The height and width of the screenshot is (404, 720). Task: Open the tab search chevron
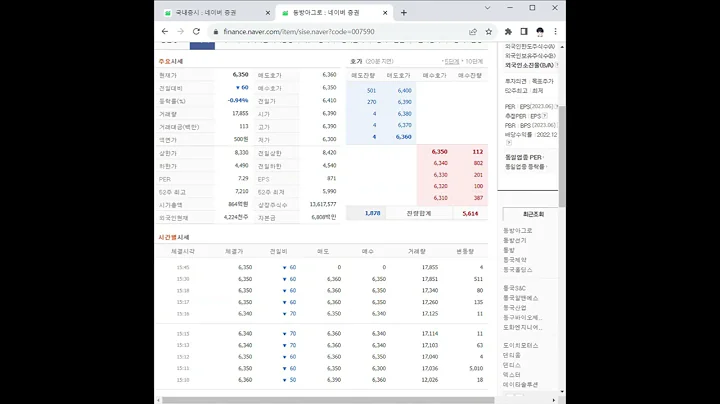click(x=487, y=8)
